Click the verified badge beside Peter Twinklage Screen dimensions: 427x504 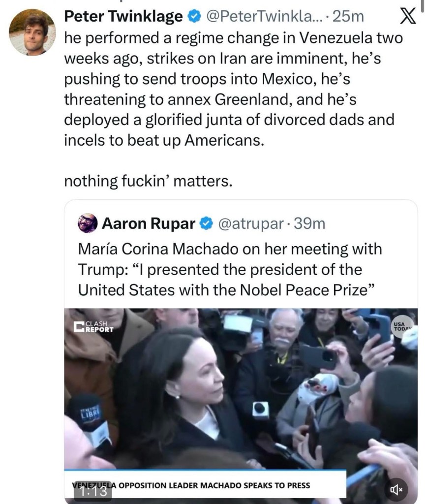(194, 17)
